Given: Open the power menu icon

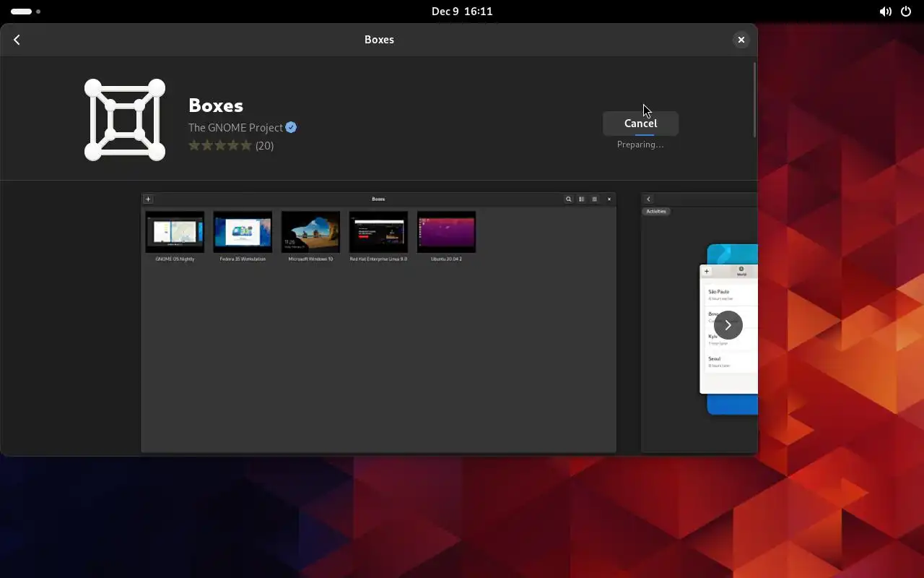Looking at the screenshot, I should [x=906, y=12].
